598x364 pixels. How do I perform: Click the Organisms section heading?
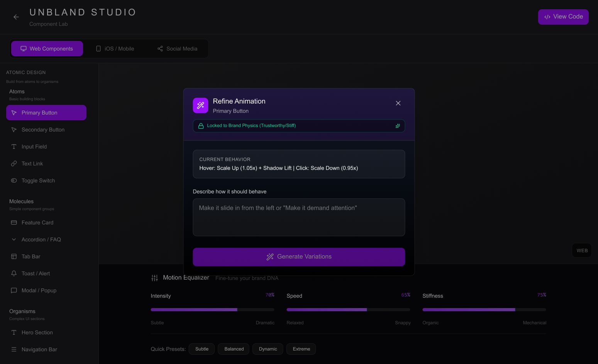[x=22, y=311]
